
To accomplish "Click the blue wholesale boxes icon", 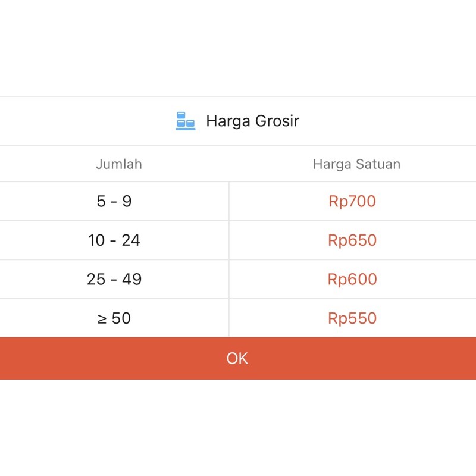I will [186, 121].
